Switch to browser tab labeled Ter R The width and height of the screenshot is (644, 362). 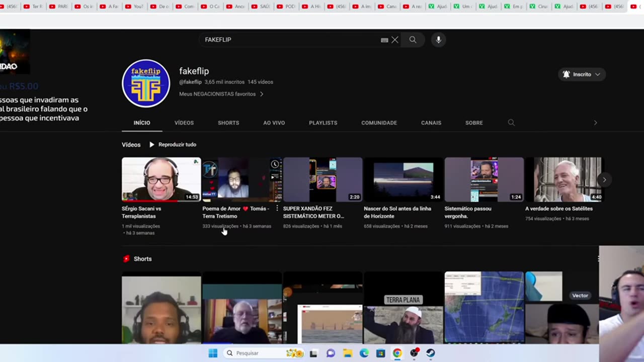coord(34,7)
